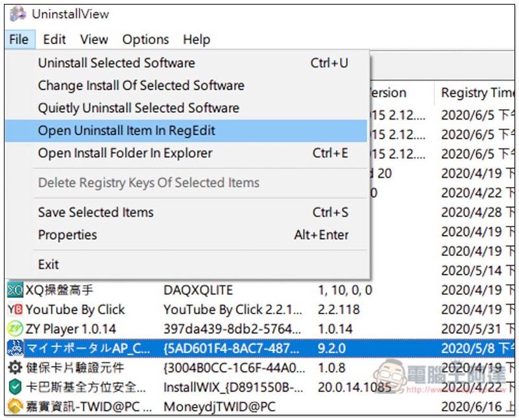
Task: Click version cell 1, 10, 0, 0
Action: tap(345, 290)
